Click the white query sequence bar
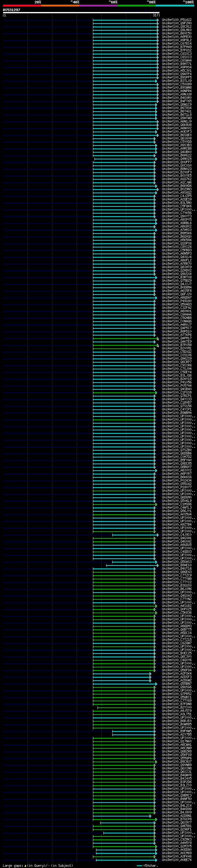This screenshot has width=197, height=868. pos(81,12)
